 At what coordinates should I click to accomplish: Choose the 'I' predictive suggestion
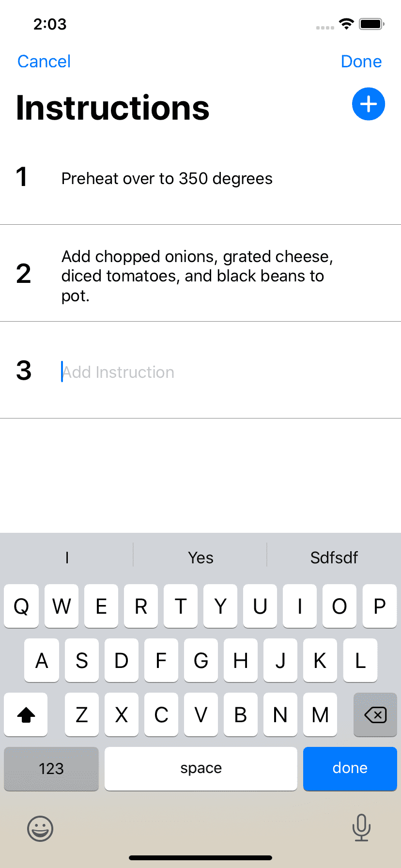[67, 558]
